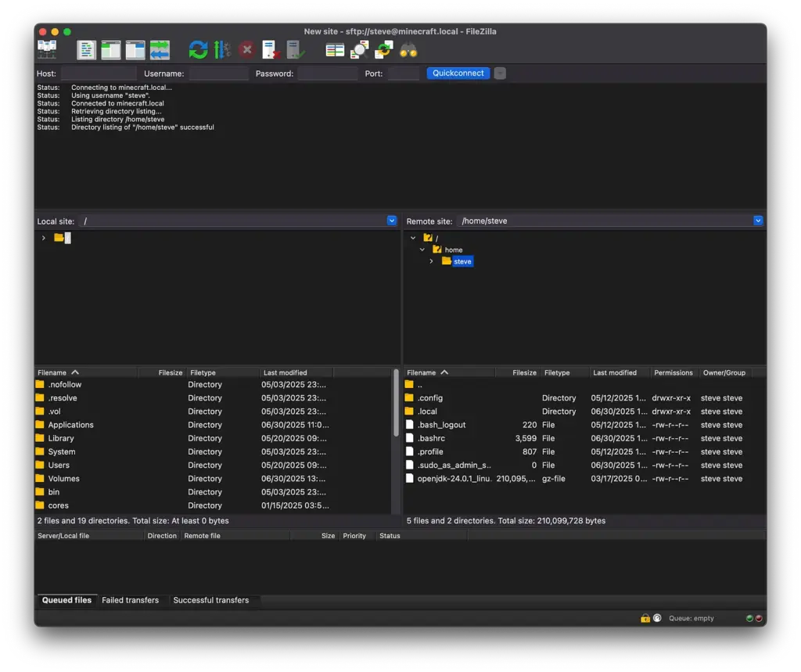The image size is (801, 672).
Task: Collapse the remote root '/' tree node
Action: (413, 238)
